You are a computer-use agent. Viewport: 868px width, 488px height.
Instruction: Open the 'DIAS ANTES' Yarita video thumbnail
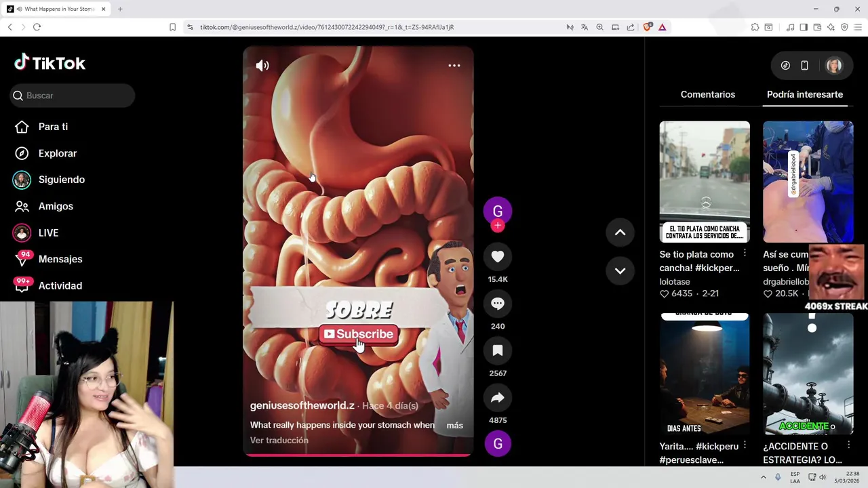point(705,373)
